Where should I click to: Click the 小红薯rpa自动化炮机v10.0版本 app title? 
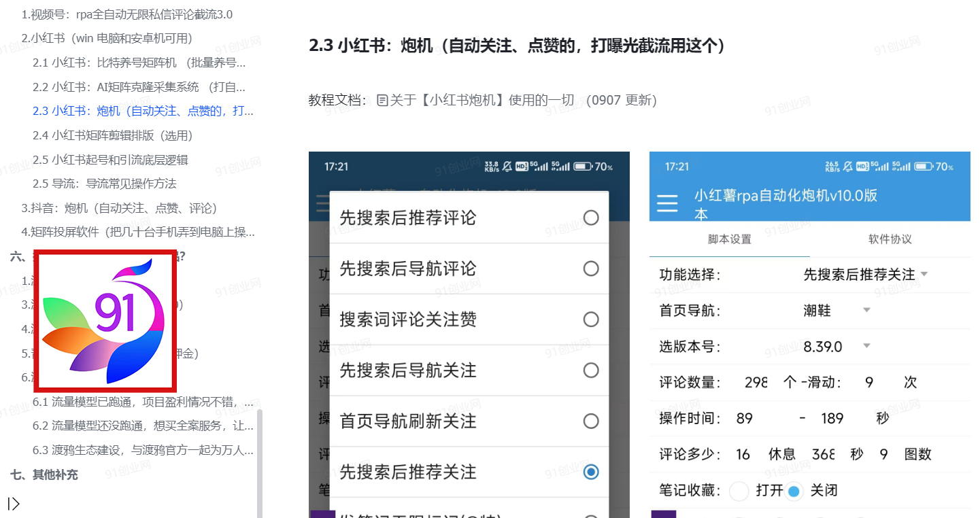tap(785, 205)
